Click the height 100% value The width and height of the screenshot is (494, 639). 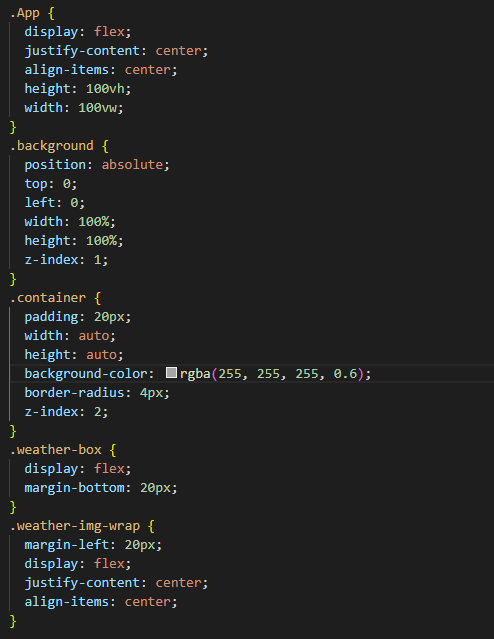coord(101,241)
